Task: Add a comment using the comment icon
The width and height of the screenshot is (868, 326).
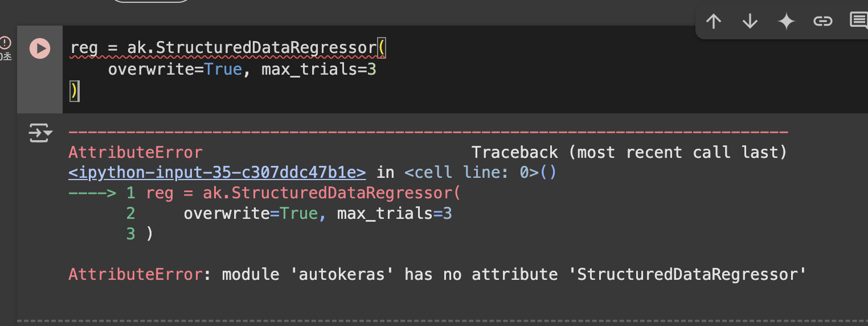Action: 859,21
